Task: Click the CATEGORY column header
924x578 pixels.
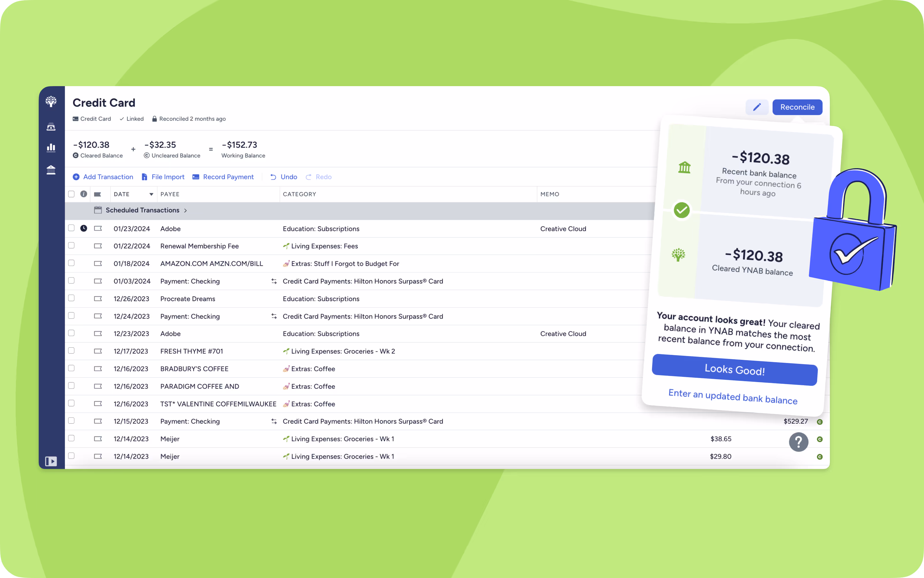Action: (299, 194)
